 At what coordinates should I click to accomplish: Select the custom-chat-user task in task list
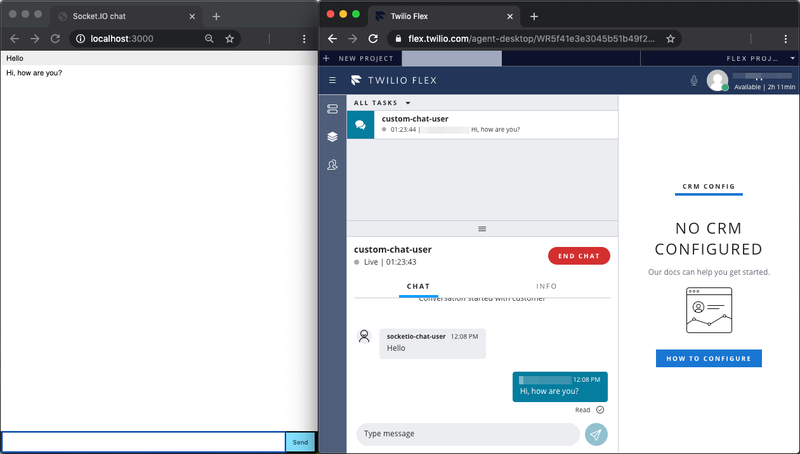482,124
